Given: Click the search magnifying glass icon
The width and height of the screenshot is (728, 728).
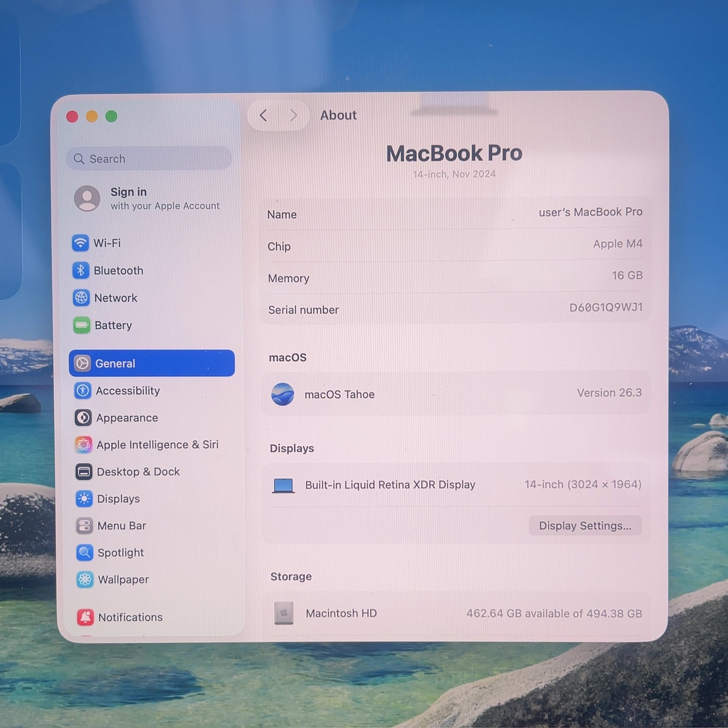Looking at the screenshot, I should pos(79,159).
